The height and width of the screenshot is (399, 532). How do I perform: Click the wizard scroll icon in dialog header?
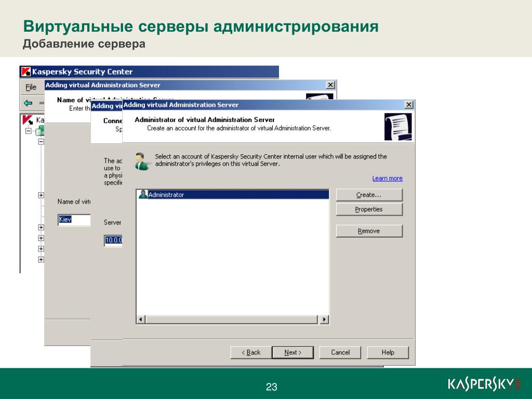[398, 127]
